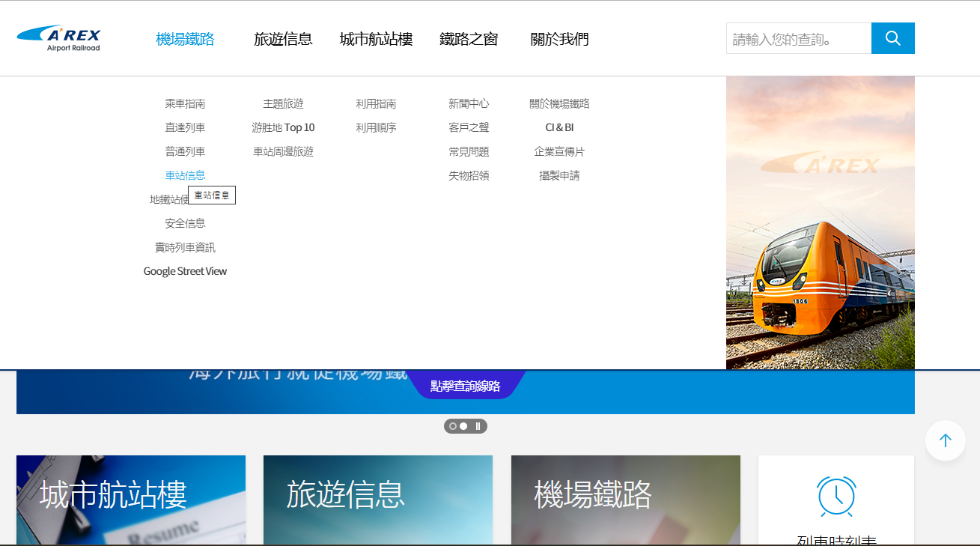980x546 pixels.
Task: Open the 車站信息 submenu link
Action: (185, 175)
